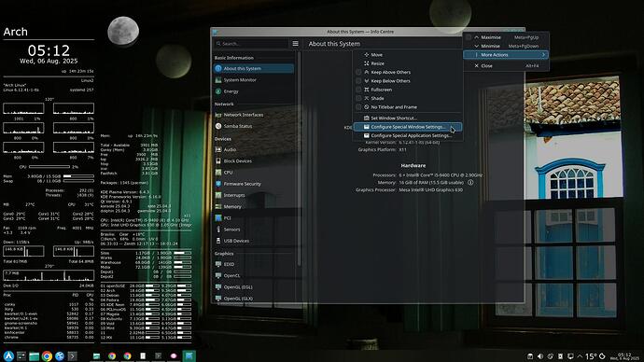
Task: Focus the Info Centre search field
Action: (x=251, y=44)
